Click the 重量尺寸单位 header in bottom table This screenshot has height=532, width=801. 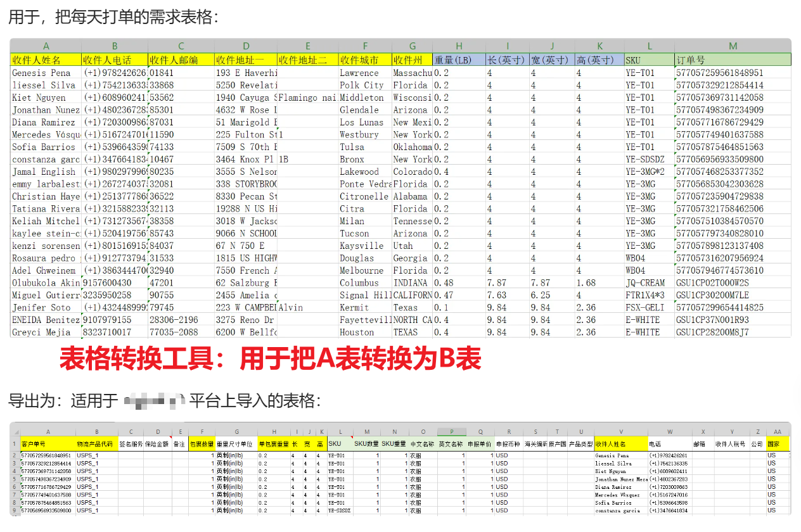(236, 444)
